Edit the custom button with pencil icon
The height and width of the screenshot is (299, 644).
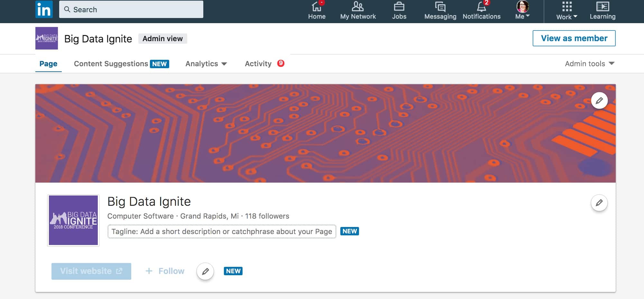tap(205, 271)
